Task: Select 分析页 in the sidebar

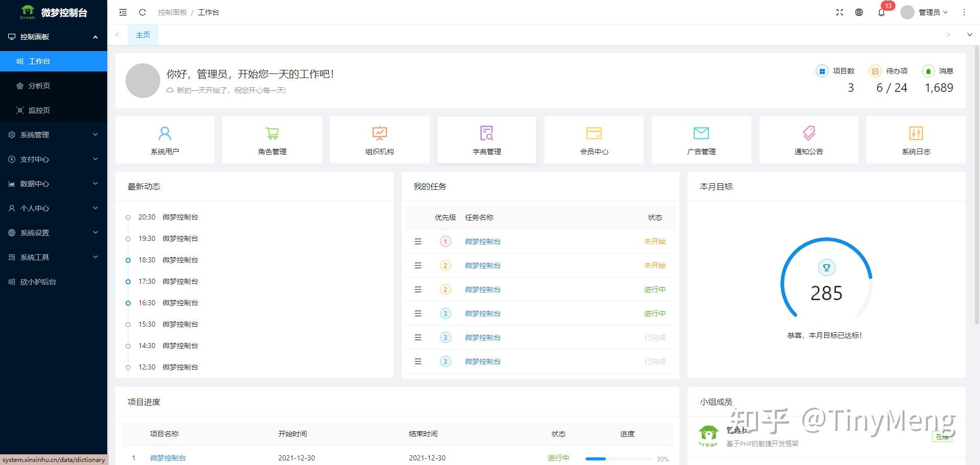Action: click(x=54, y=86)
